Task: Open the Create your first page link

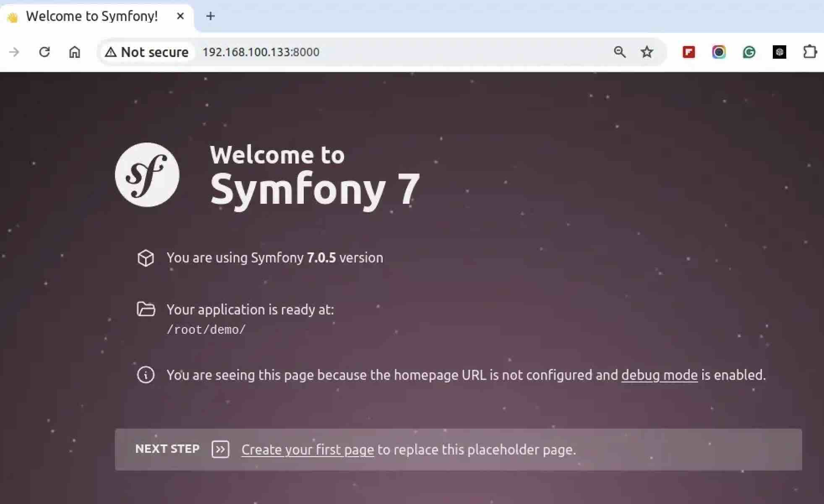Action: pyautogui.click(x=308, y=449)
